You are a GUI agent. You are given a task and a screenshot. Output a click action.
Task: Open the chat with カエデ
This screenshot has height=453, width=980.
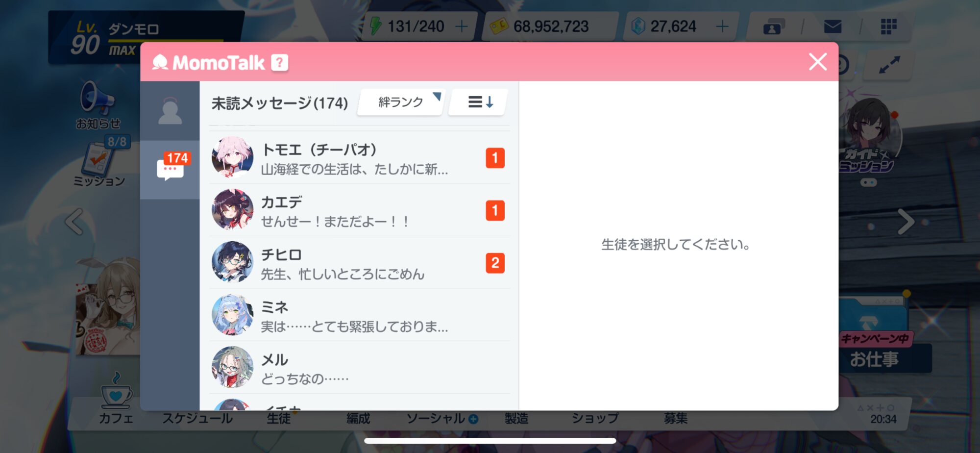(x=360, y=210)
